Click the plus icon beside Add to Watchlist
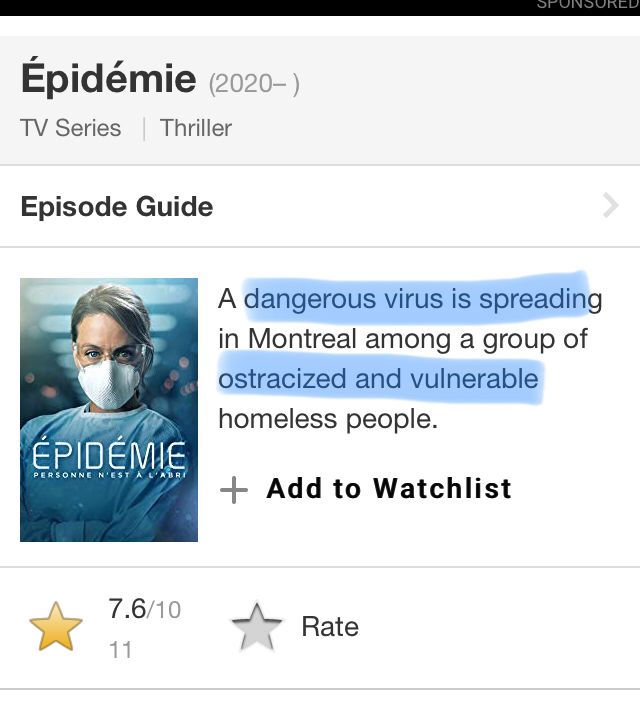Image resolution: width=640 pixels, height=713 pixels. (234, 490)
